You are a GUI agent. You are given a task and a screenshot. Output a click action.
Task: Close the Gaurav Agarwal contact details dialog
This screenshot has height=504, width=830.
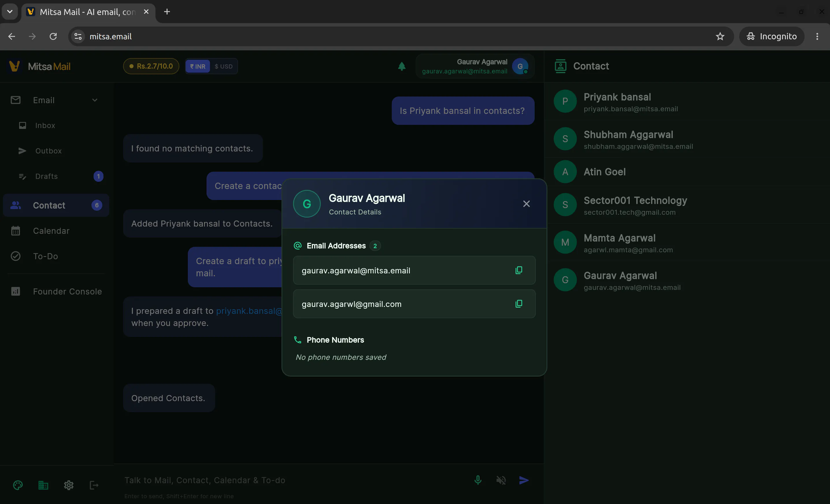(x=526, y=204)
